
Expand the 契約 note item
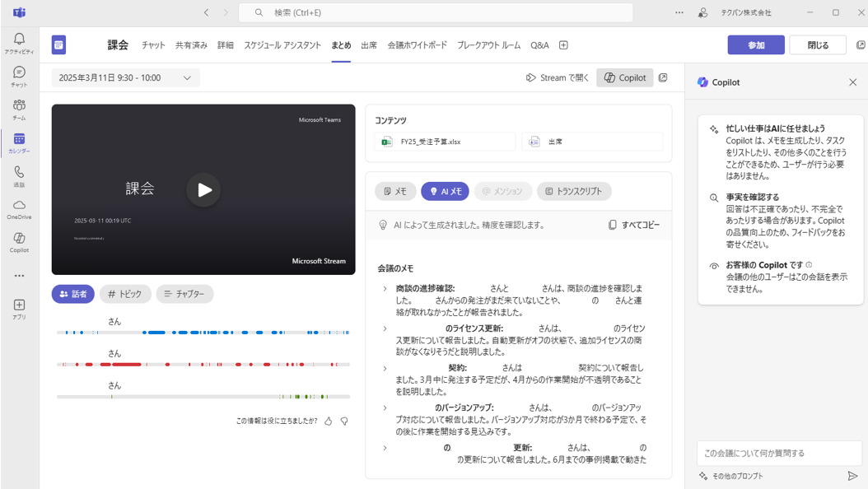click(x=385, y=368)
